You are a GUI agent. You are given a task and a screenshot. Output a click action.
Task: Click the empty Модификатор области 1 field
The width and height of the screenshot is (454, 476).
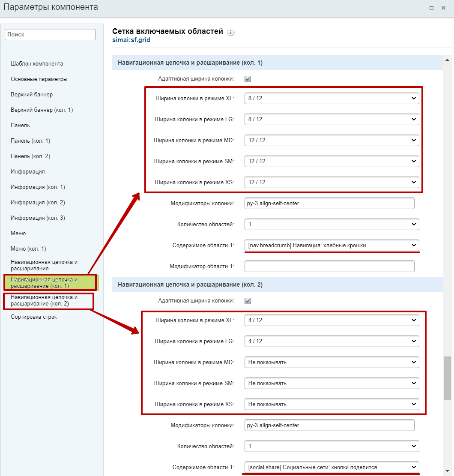click(329, 266)
